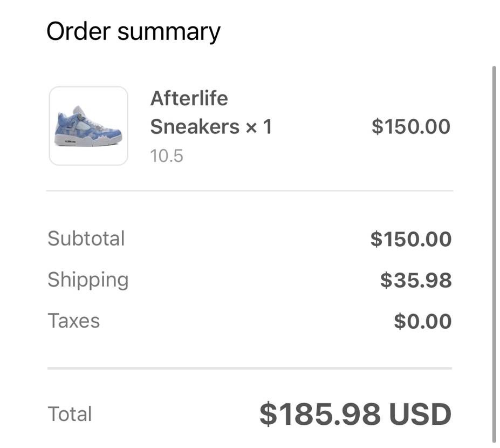The height and width of the screenshot is (448, 500).
Task: Click the blue sneaker product thumbnail
Action: [88, 126]
